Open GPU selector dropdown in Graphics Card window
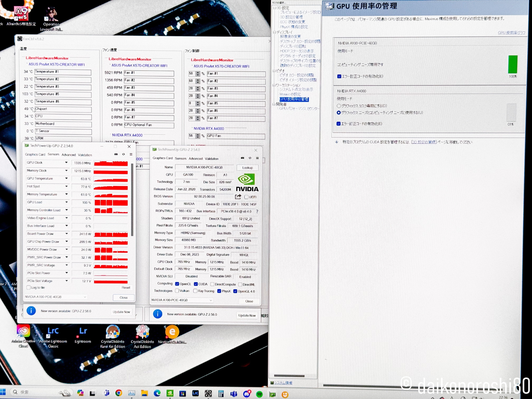This screenshot has height=399, width=532. (x=182, y=300)
